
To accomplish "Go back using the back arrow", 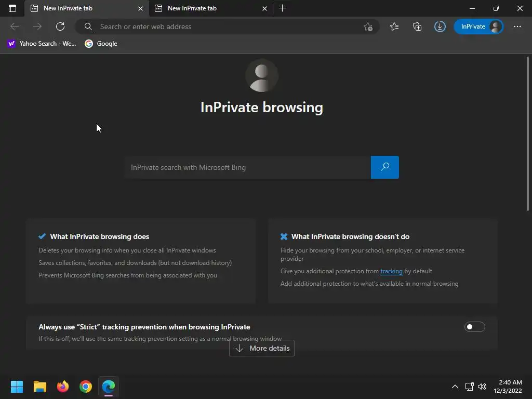I will (x=15, y=26).
